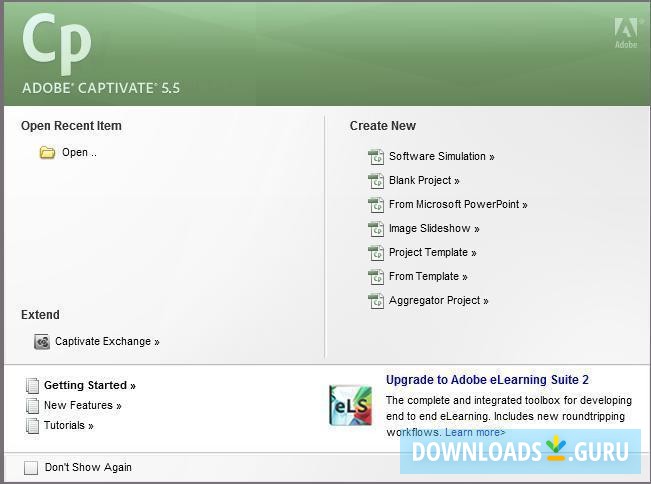Click the yellow folder Open icon
Image resolution: width=651 pixels, height=484 pixels.
pyautogui.click(x=47, y=153)
